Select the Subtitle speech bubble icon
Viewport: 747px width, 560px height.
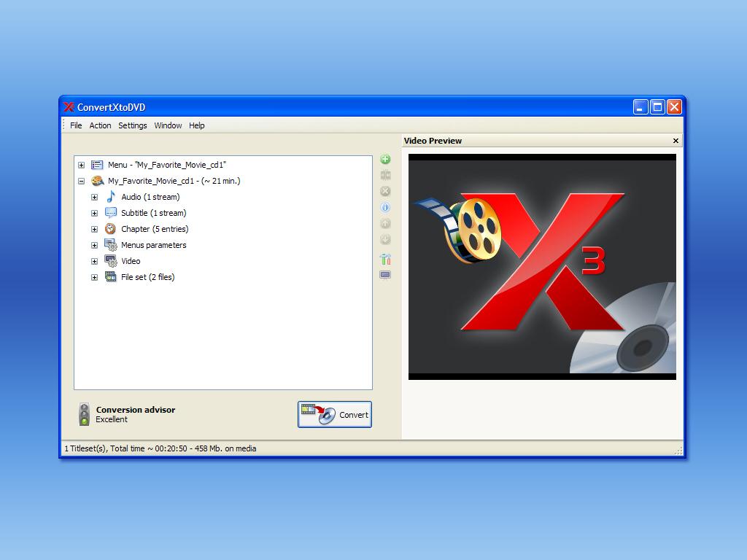[x=111, y=213]
